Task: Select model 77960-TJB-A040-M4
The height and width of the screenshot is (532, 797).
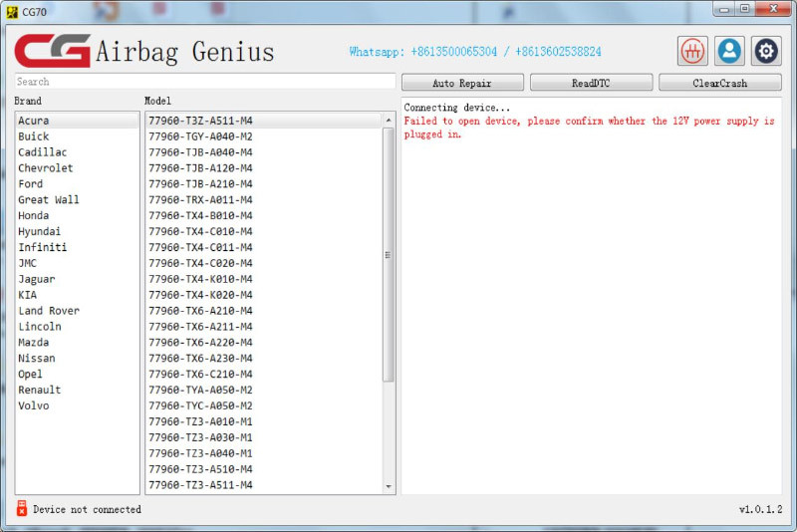Action: point(264,151)
